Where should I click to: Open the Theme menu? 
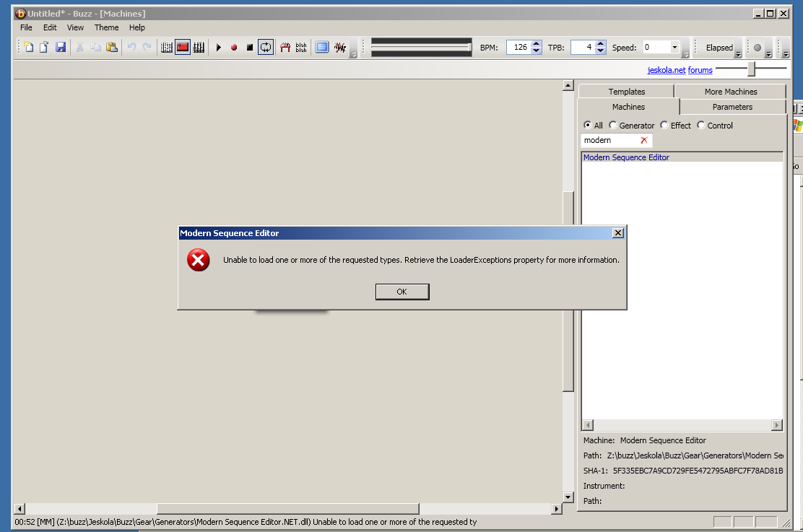tap(107, 27)
